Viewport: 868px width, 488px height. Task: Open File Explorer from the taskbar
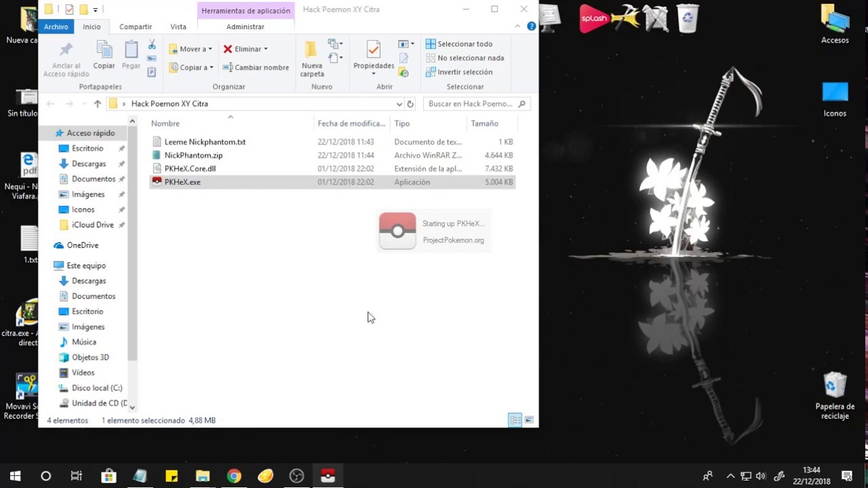(203, 476)
